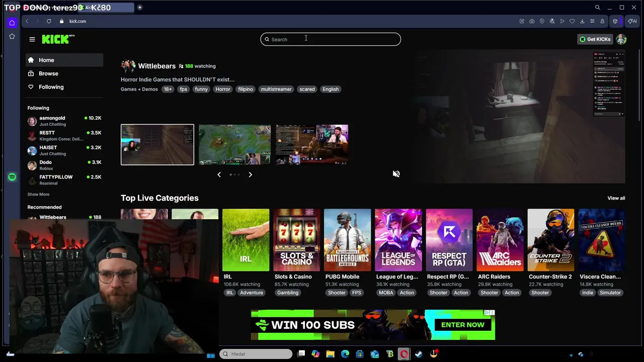Open Spotify from the Opera sidebar
Viewport: 644px width, 362px height.
12,177
